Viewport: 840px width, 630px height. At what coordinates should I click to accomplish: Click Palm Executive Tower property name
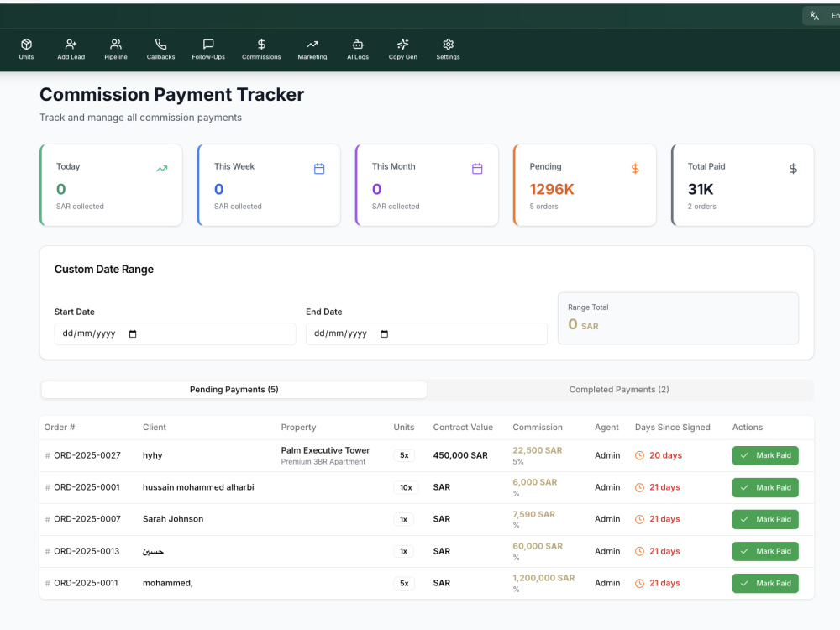pyautogui.click(x=325, y=450)
